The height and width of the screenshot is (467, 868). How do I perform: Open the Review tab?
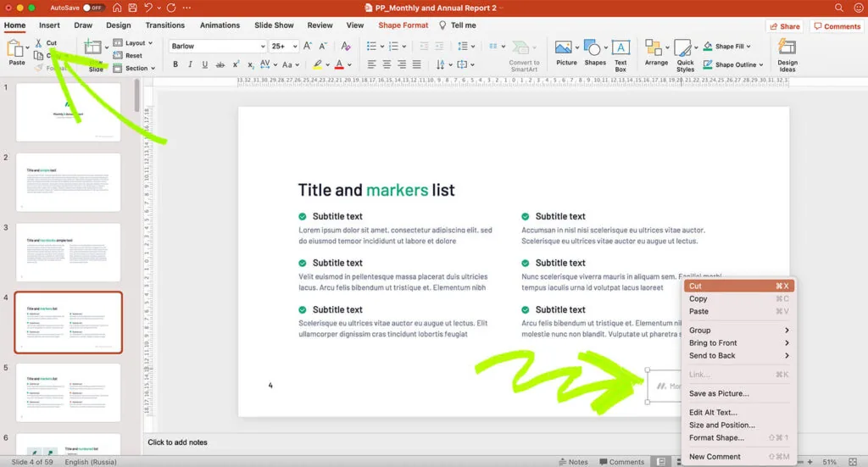pyautogui.click(x=320, y=25)
